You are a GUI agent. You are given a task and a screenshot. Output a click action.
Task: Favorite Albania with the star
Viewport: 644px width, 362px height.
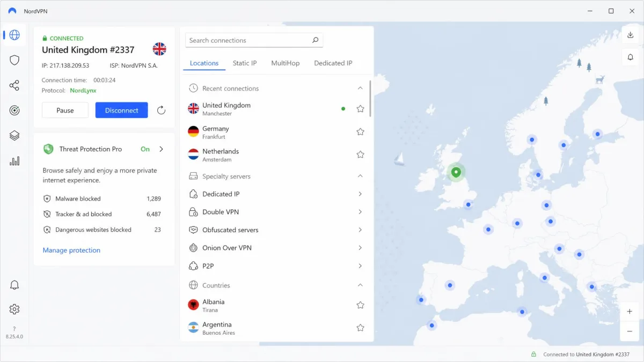(360, 305)
